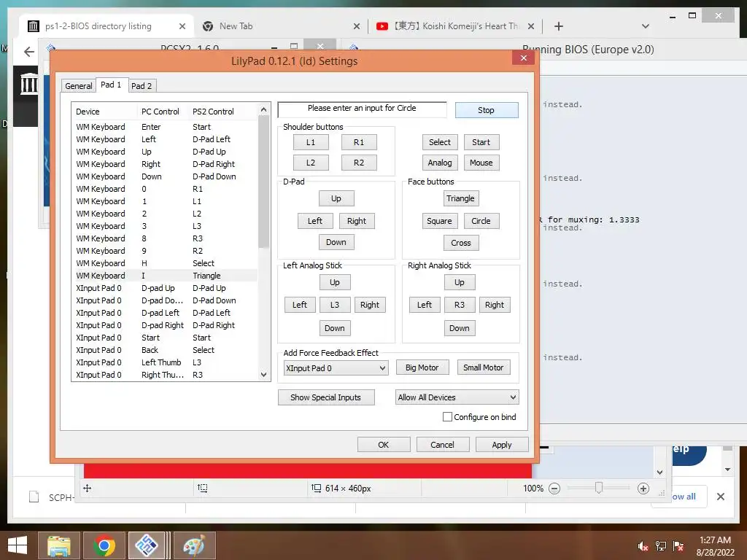The image size is (747, 560).
Task: Switch to the Koishi Komeiji YouTube tab
Action: (455, 26)
